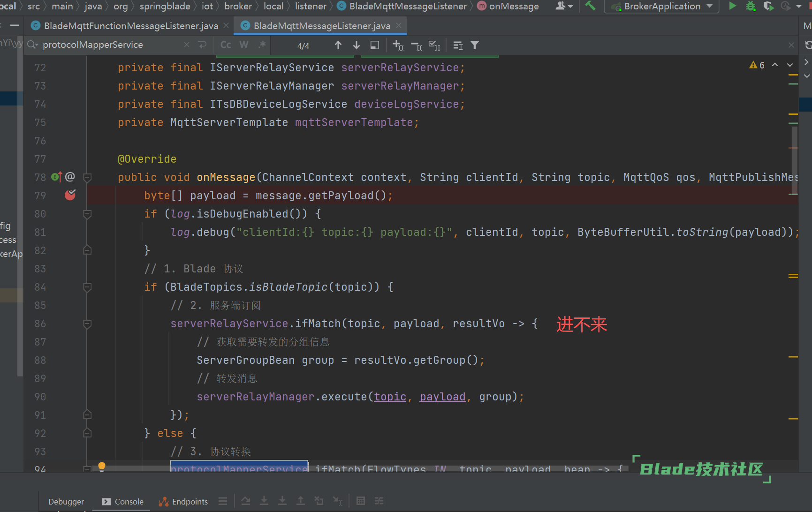Click the 'topic' link in line 90
The height and width of the screenshot is (512, 812).
(x=390, y=397)
